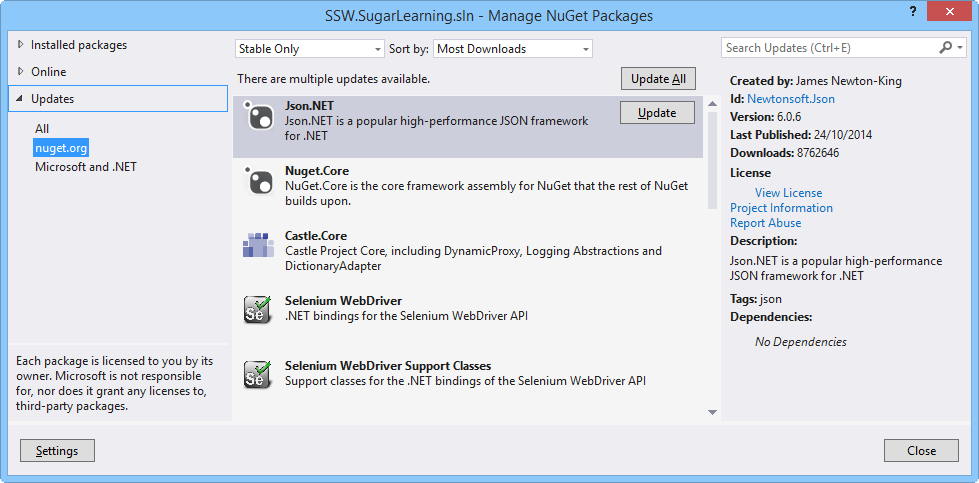The height and width of the screenshot is (483, 979).
Task: Select the All updates source
Action: (42, 129)
